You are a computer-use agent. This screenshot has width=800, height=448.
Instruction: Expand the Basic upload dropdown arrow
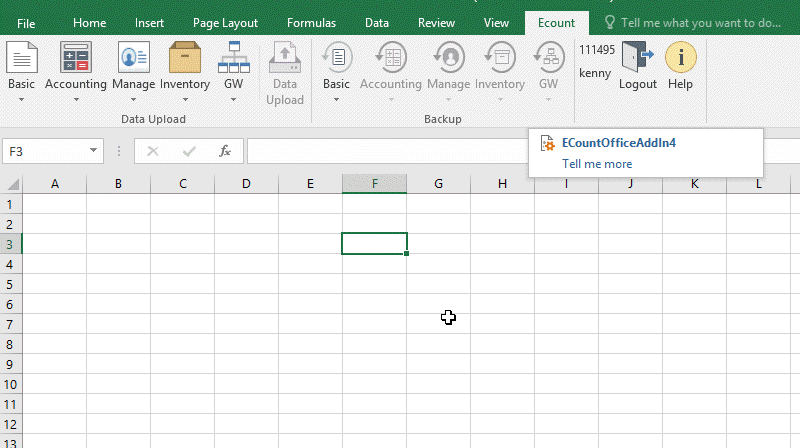[x=21, y=100]
